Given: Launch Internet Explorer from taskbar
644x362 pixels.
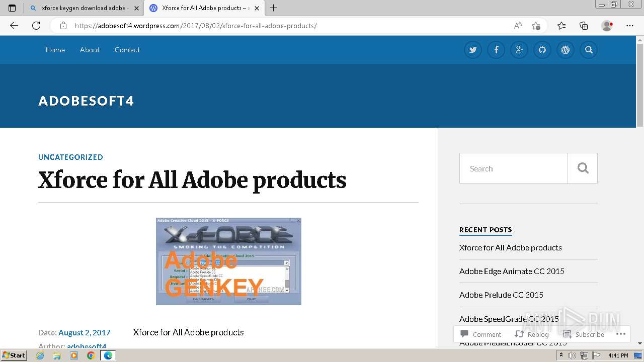Looking at the screenshot, I should click(x=40, y=355).
